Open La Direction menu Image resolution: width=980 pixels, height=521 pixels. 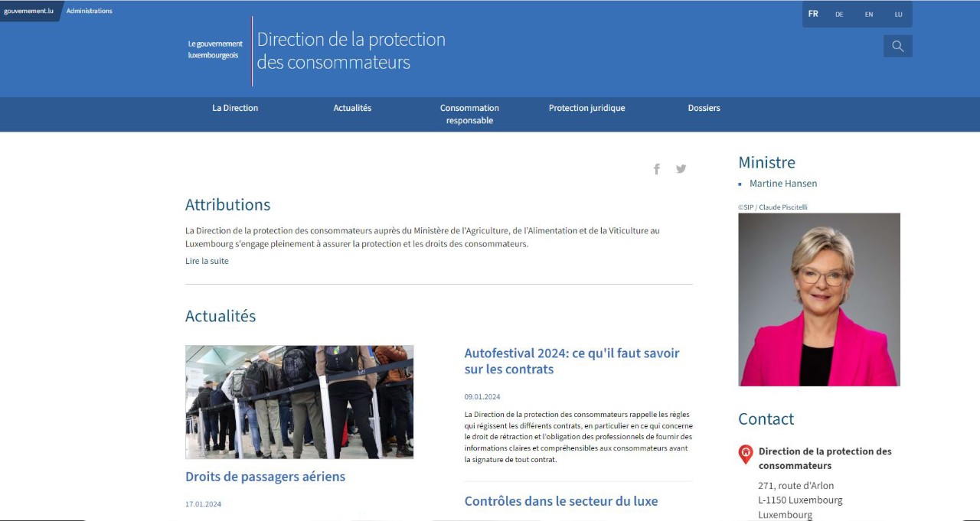coord(235,108)
